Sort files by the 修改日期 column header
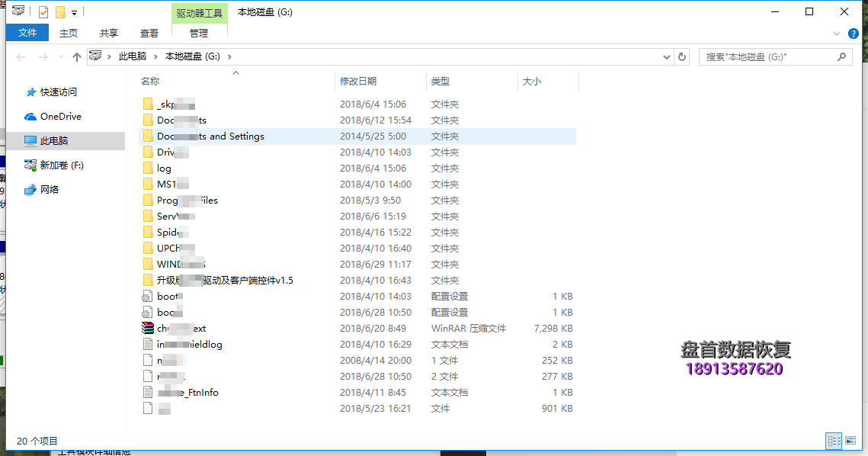This screenshot has height=456, width=868. 358,81
